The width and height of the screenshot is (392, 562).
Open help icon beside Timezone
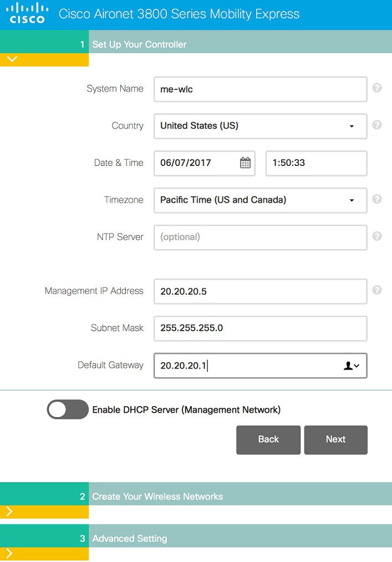(377, 199)
